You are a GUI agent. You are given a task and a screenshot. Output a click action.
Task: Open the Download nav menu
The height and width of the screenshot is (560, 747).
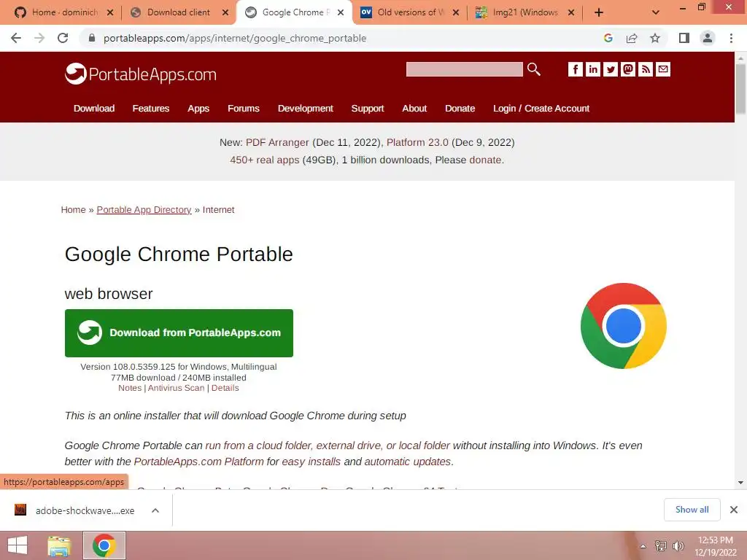[x=94, y=108]
